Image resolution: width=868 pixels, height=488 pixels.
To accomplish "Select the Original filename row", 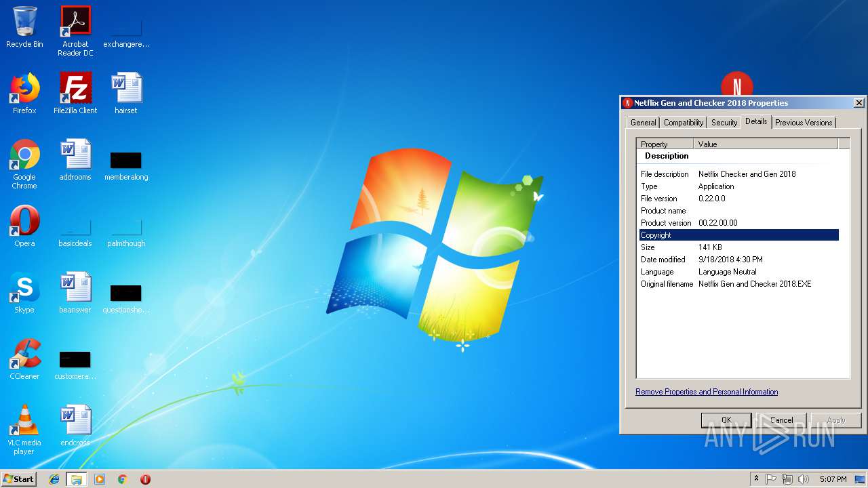I will 739,284.
